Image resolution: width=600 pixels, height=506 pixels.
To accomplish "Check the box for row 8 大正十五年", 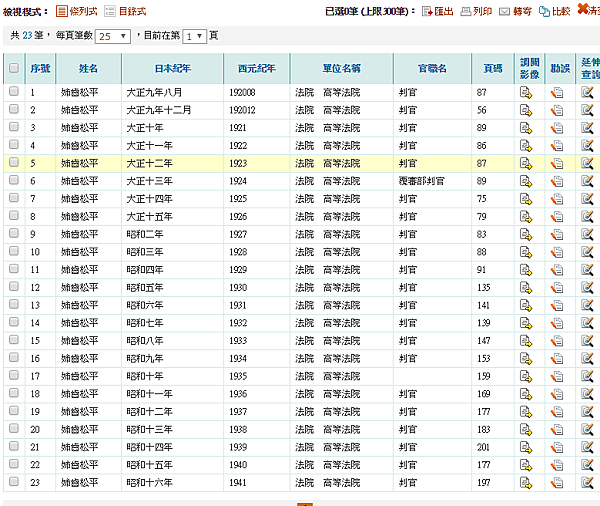I will point(14,215).
